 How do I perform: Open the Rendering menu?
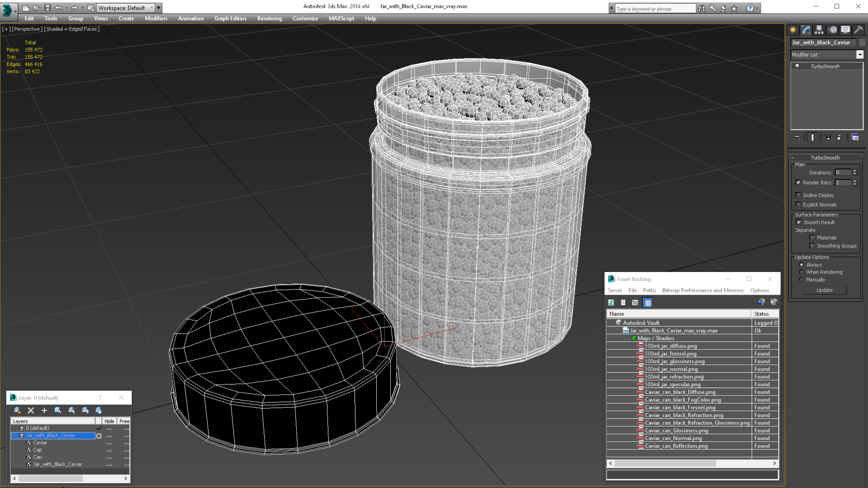[x=269, y=18]
